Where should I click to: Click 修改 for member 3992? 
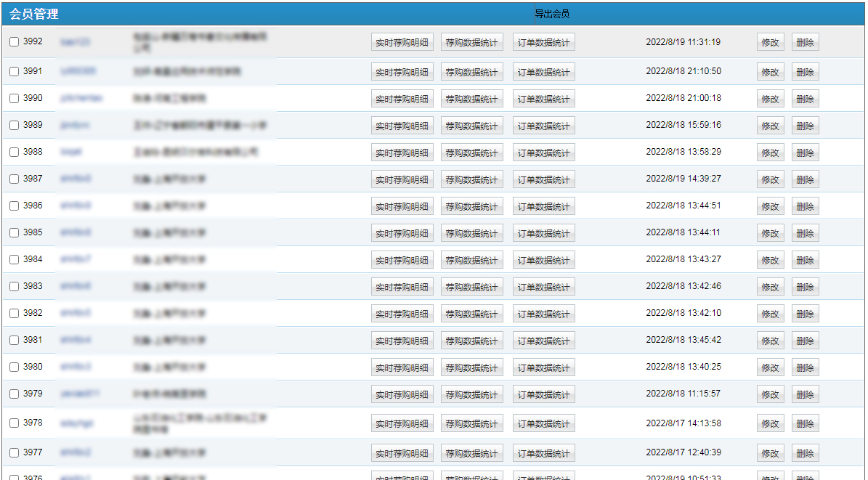[x=770, y=43]
